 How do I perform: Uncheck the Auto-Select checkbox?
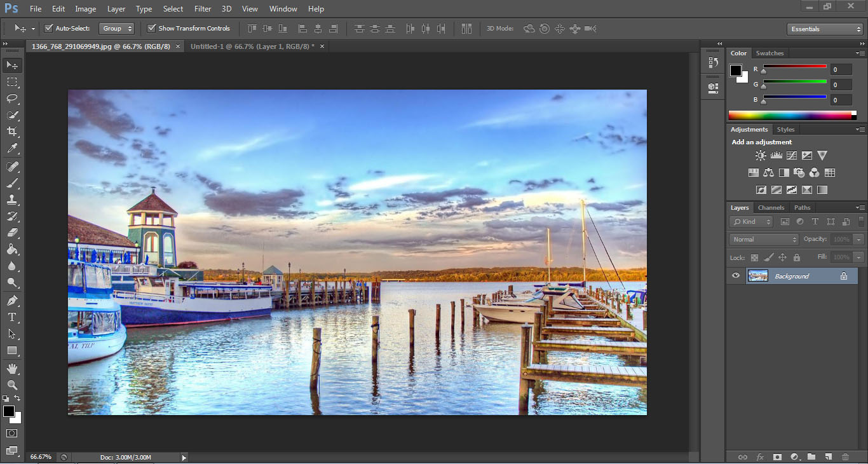click(x=49, y=29)
